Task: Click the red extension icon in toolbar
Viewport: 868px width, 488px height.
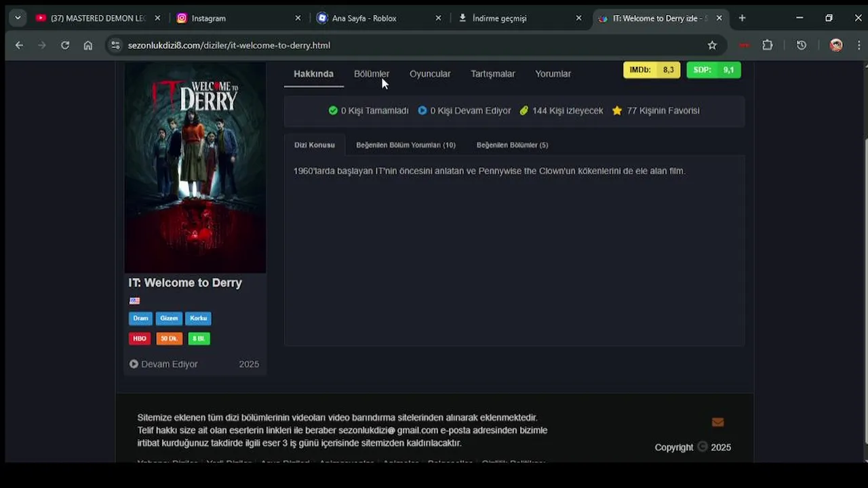Action: (745, 45)
